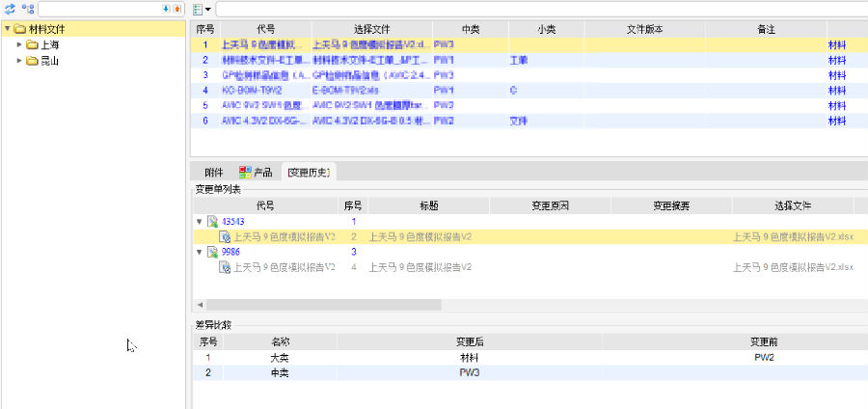This screenshot has width=868, height=409.
Task: Click the orange up-arrow search icon
Action: click(x=176, y=9)
